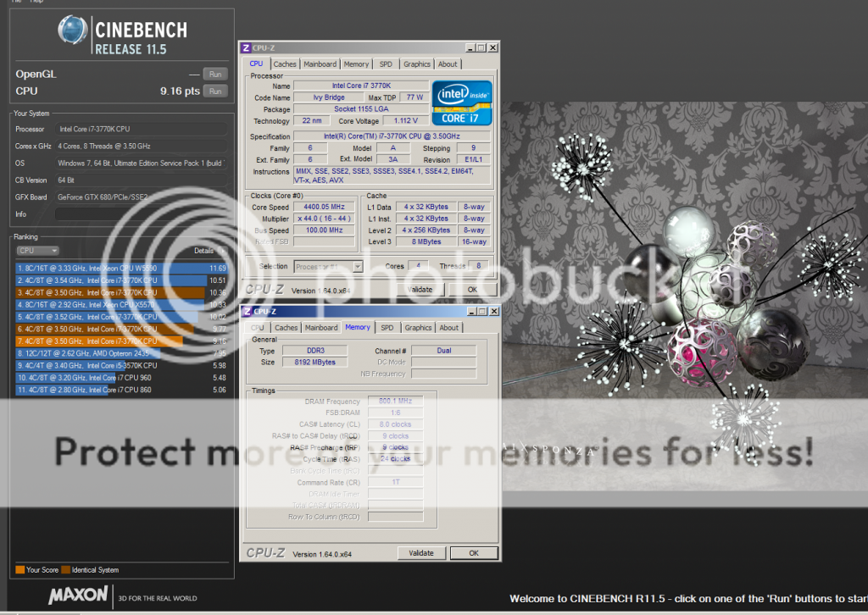This screenshot has width=868, height=615.
Task: Click the CPU-Z icon in the upper window's title bar
Action: pos(247,48)
